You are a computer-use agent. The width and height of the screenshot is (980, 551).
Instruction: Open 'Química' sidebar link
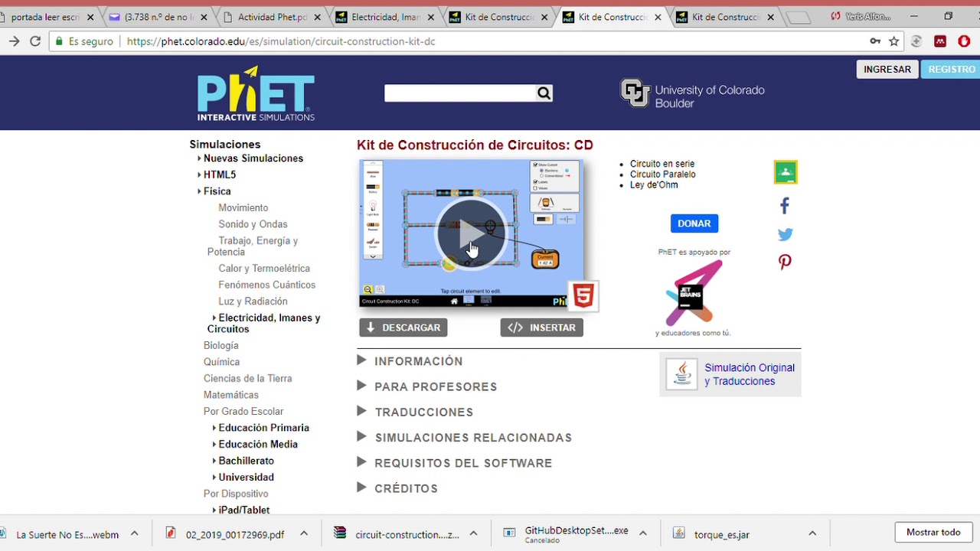221,362
